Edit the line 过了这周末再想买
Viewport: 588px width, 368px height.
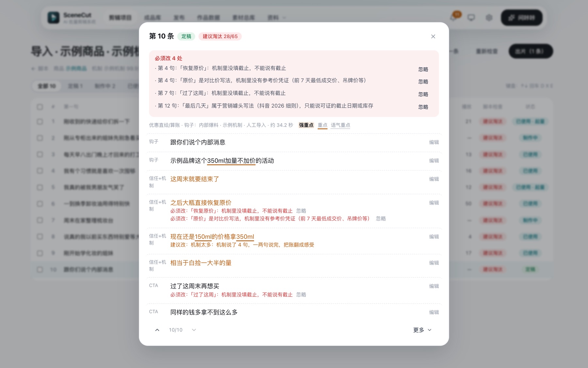click(434, 286)
